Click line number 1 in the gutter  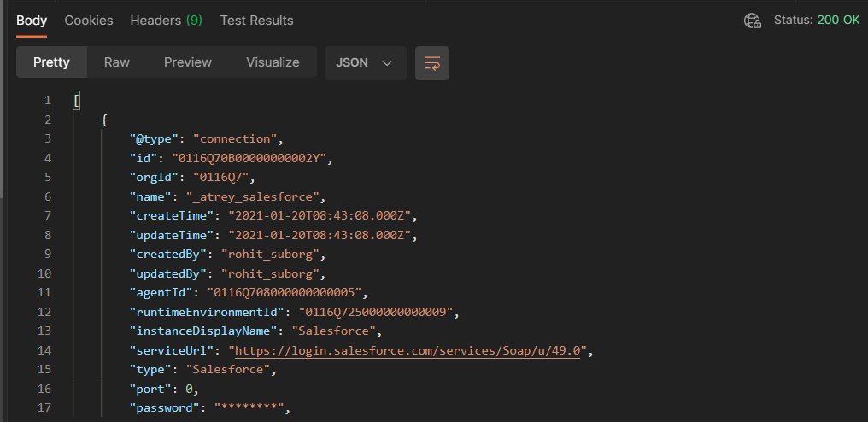pos(48,100)
